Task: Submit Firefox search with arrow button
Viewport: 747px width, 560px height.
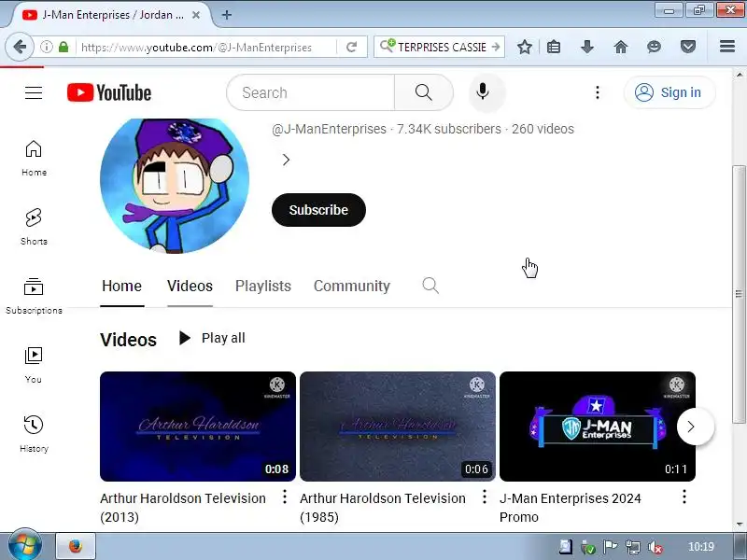Action: click(x=496, y=48)
